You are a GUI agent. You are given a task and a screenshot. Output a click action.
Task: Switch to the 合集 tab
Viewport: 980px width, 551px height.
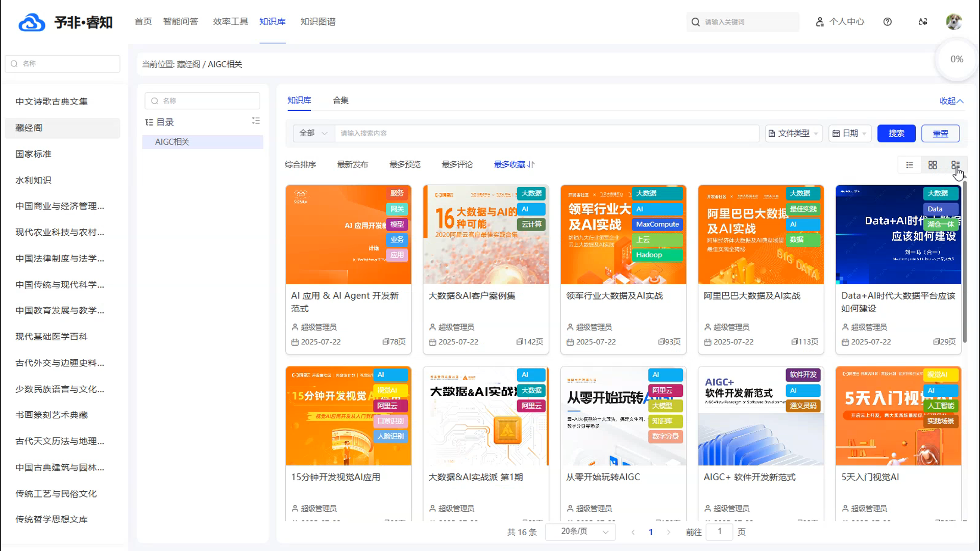pyautogui.click(x=340, y=101)
